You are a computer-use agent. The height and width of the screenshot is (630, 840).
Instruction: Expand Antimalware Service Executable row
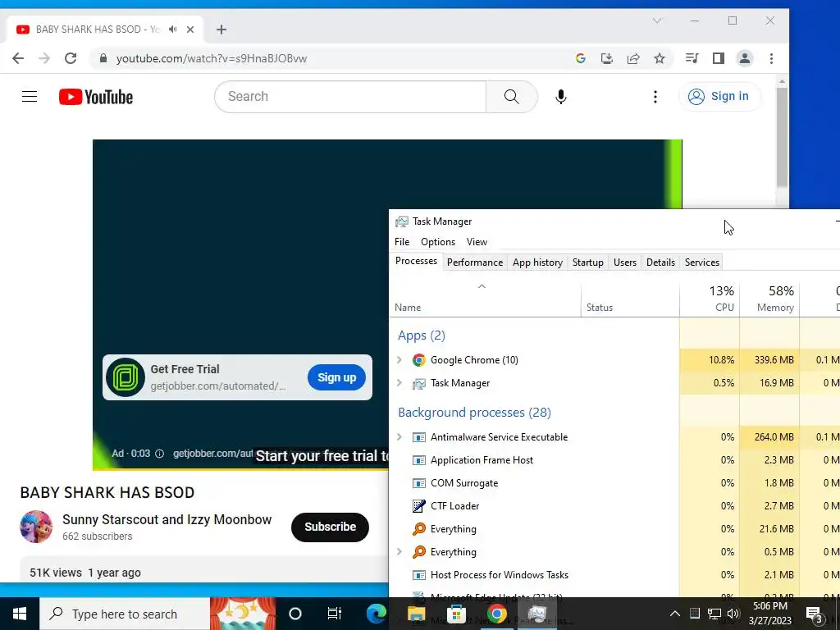399,437
